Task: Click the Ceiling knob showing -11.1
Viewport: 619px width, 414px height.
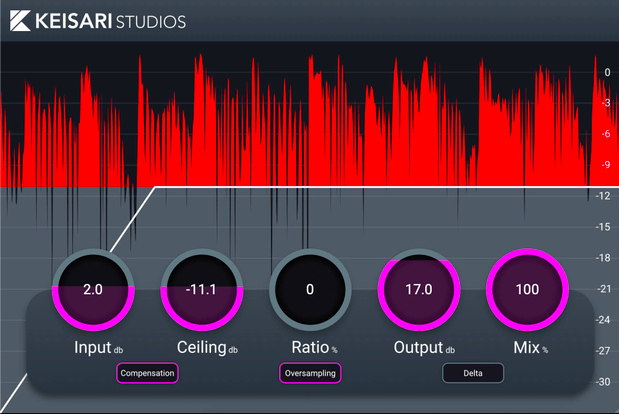Action: pos(202,290)
